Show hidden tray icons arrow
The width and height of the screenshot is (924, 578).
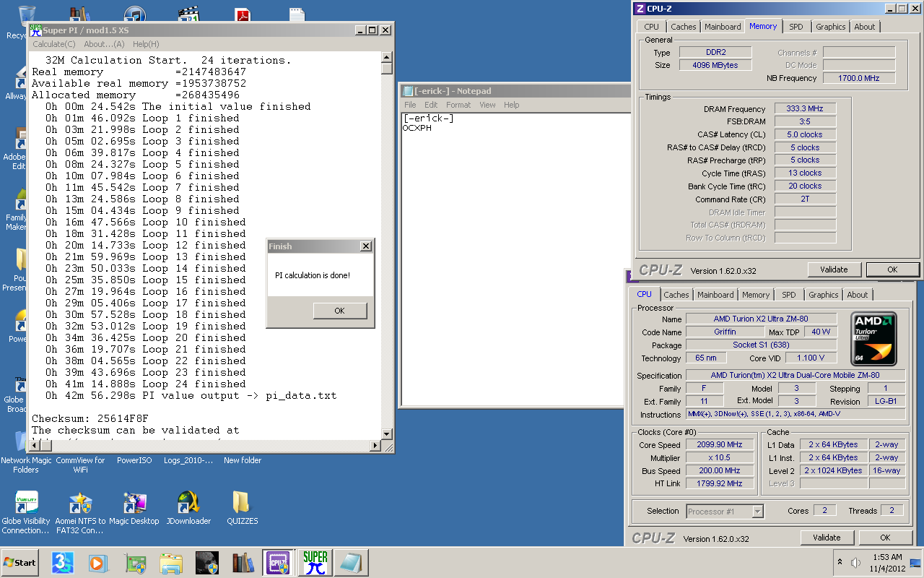pos(840,562)
